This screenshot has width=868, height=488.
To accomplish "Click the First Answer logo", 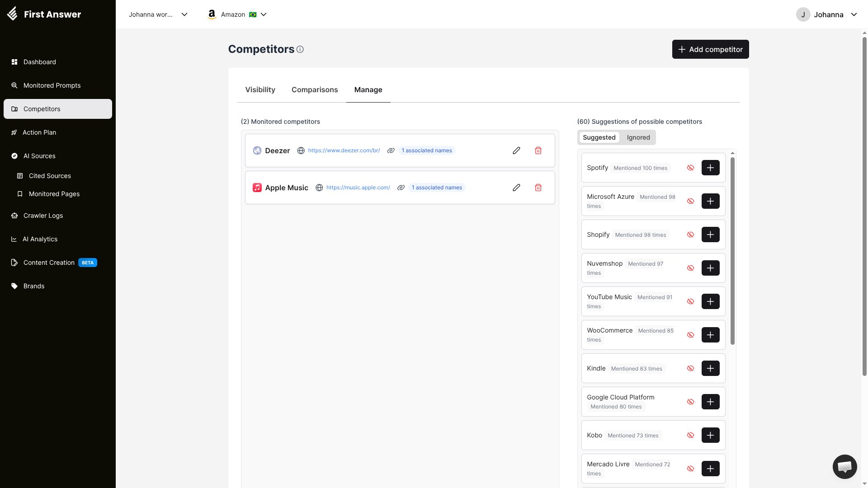I will pos(44,14).
